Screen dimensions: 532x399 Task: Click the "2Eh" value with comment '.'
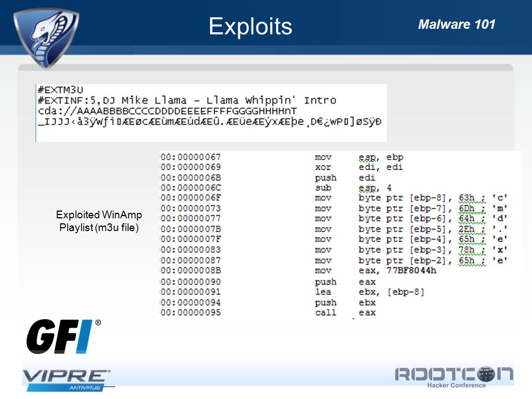(467, 229)
